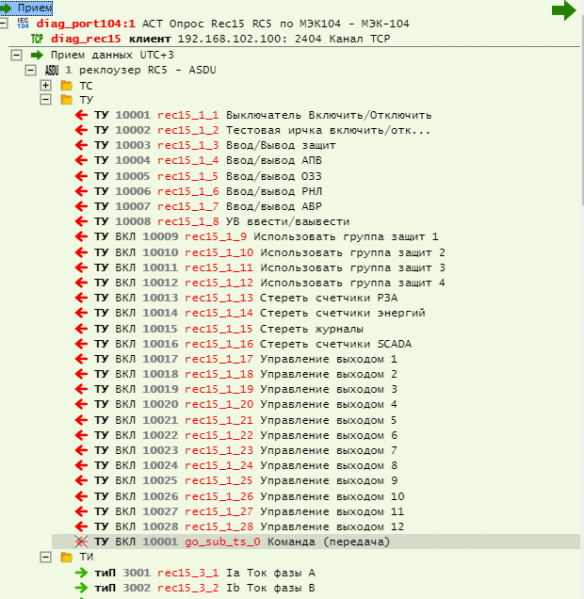Click the vertical scrollbar on the right
The width and height of the screenshot is (584, 599).
(582, 111)
